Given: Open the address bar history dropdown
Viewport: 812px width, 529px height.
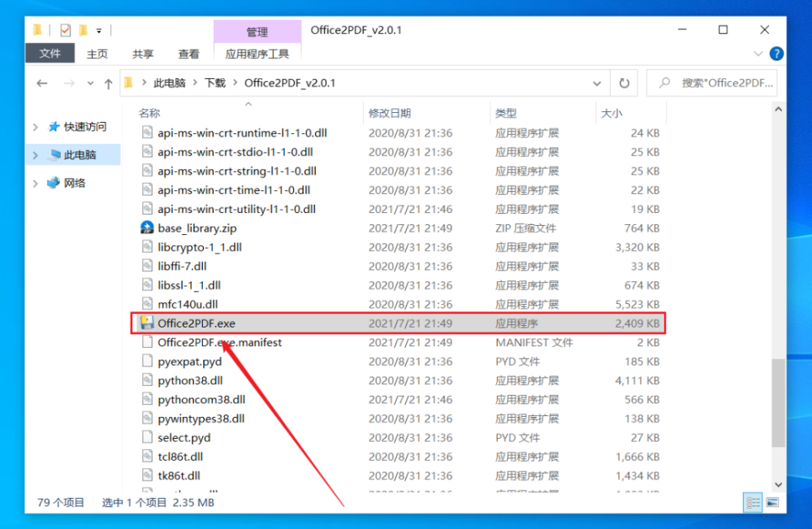Looking at the screenshot, I should [x=597, y=83].
